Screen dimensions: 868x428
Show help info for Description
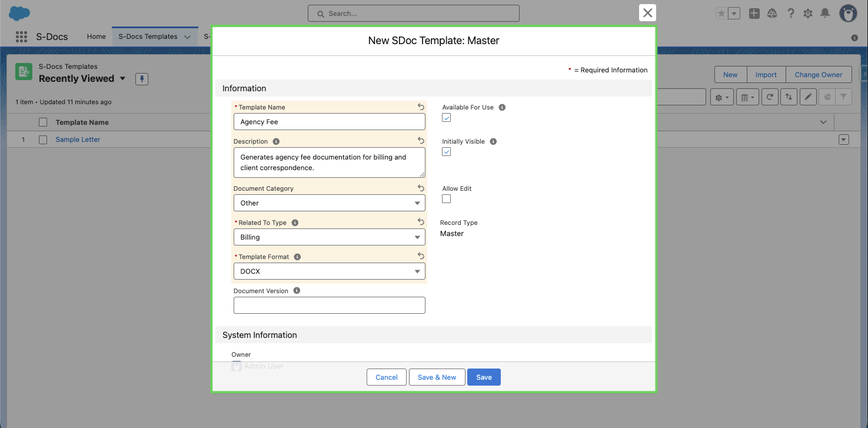276,141
